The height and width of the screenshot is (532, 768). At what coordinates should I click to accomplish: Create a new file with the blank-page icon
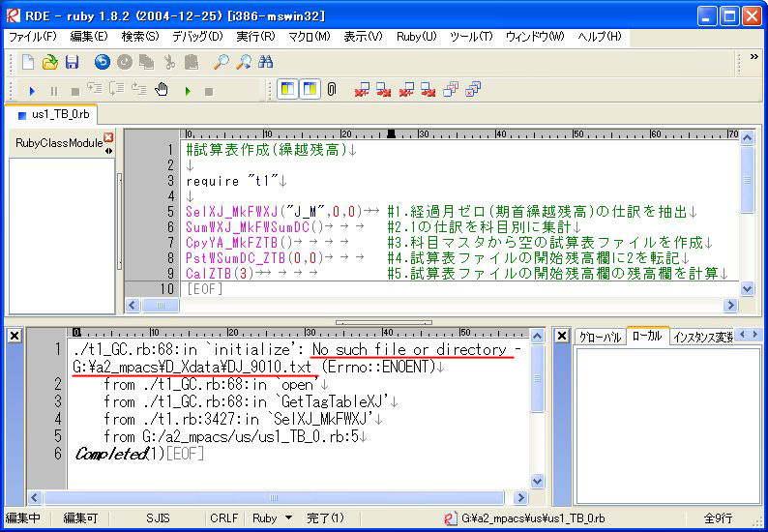point(28,62)
